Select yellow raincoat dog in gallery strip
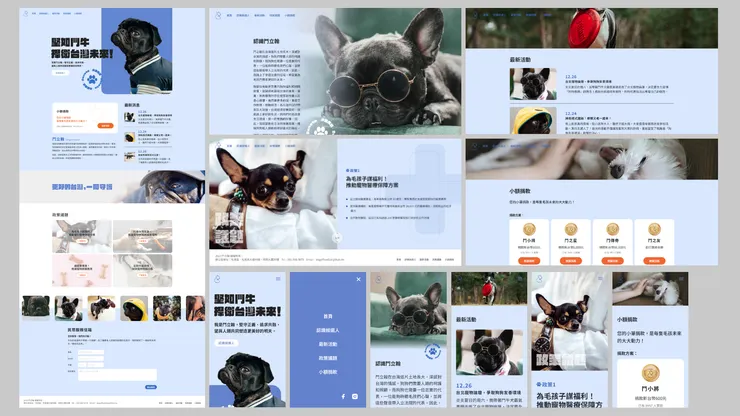740x416 pixels. click(134, 308)
